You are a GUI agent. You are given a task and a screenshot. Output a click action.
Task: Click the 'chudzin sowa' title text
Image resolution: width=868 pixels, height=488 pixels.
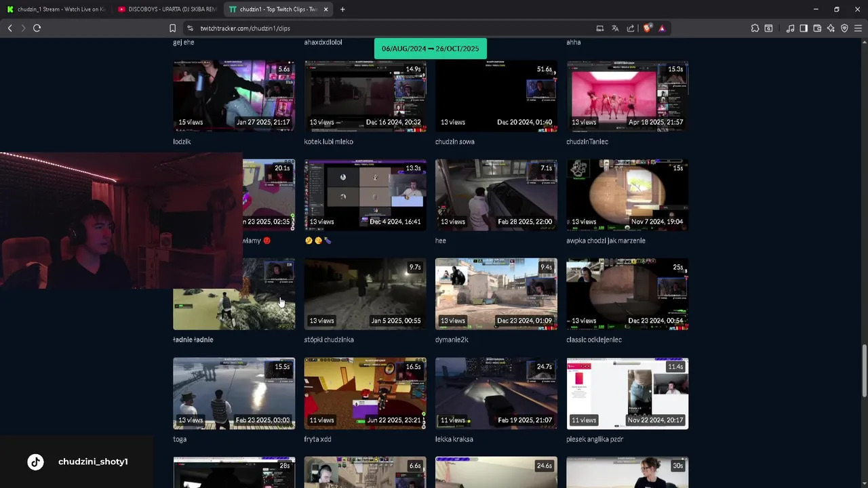454,142
